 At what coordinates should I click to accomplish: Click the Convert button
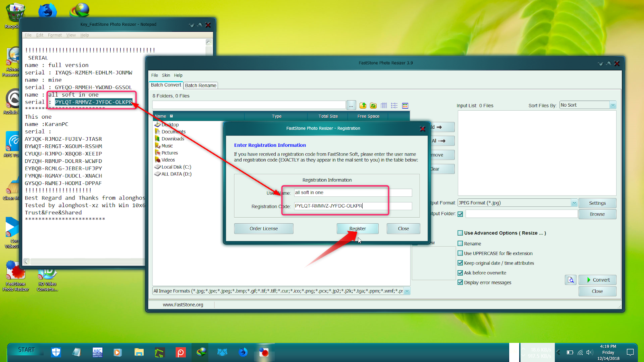pos(597,280)
